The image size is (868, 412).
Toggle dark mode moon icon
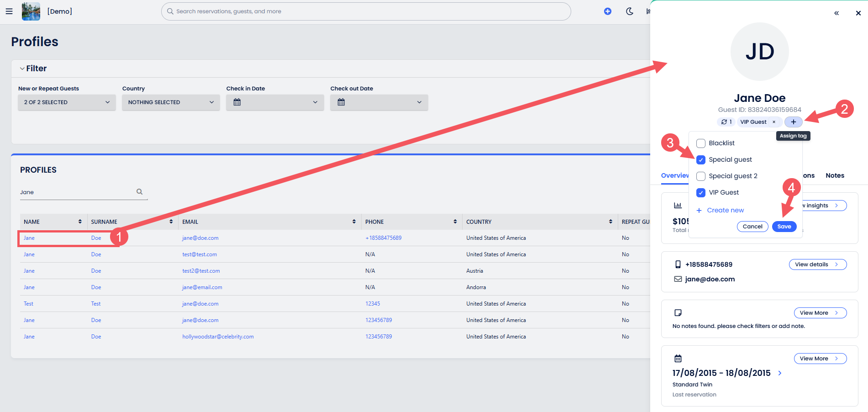[x=629, y=11]
